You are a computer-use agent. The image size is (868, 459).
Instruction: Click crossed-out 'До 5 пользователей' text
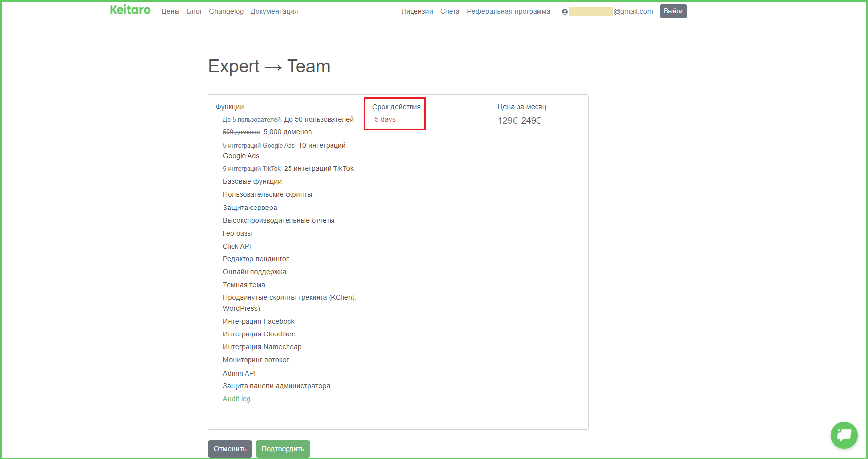tap(251, 120)
